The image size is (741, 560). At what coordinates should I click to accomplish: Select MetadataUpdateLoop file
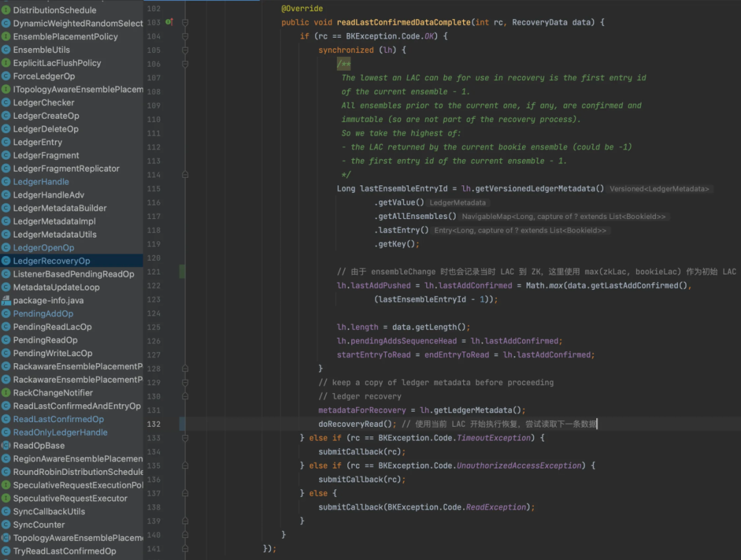click(56, 288)
